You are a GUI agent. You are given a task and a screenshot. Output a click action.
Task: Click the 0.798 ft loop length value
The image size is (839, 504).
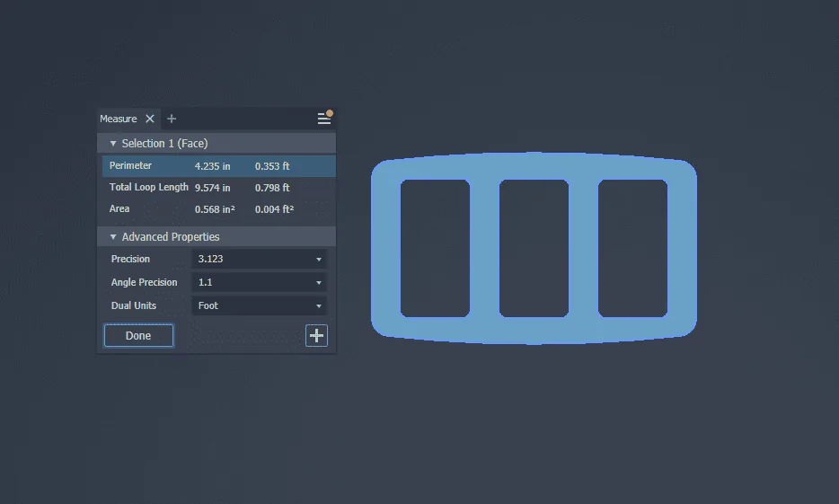(272, 188)
